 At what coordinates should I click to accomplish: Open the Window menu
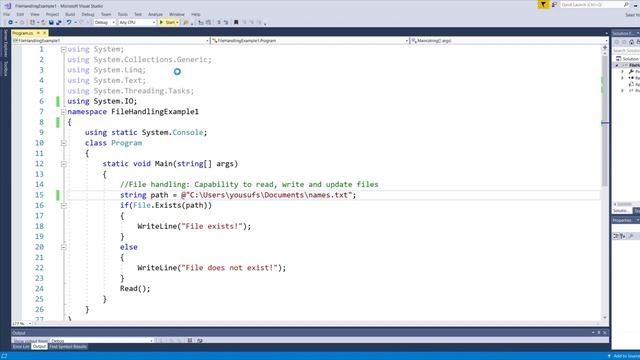(177, 14)
